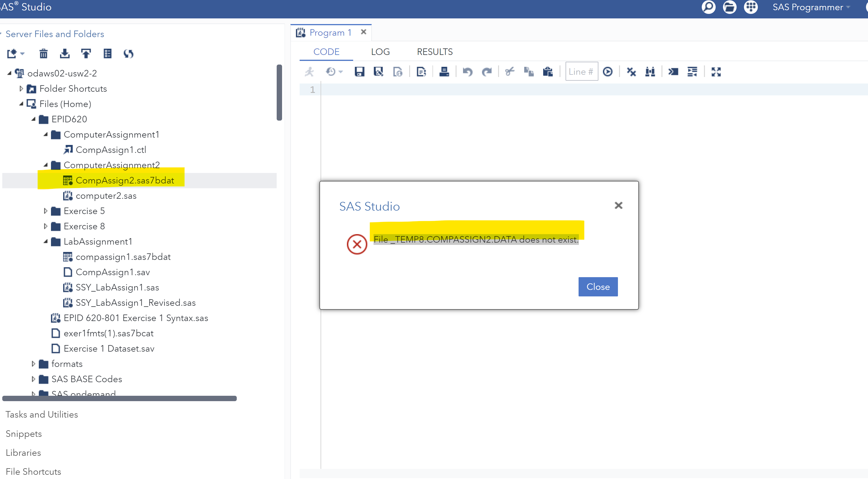Click Close button in error dialog
Image resolution: width=868 pixels, height=479 pixels.
click(x=598, y=287)
